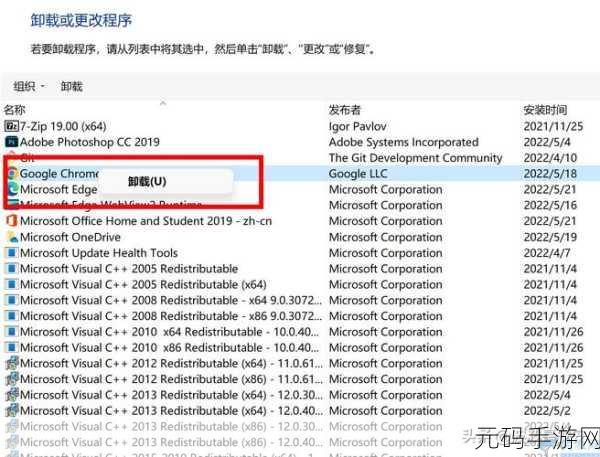The height and width of the screenshot is (457, 600).
Task: Click the Google Chrome icon
Action: click(x=12, y=173)
